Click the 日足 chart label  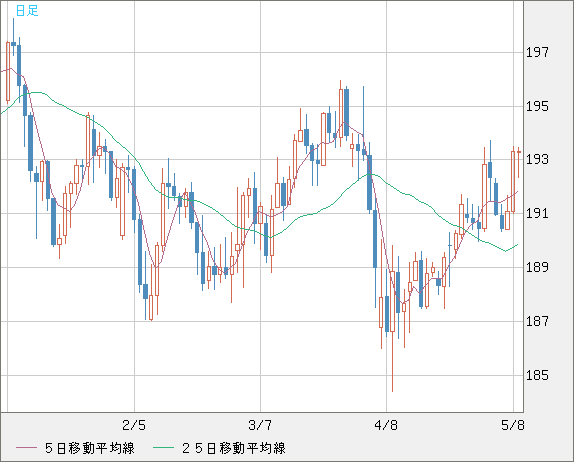pyautogui.click(x=27, y=11)
